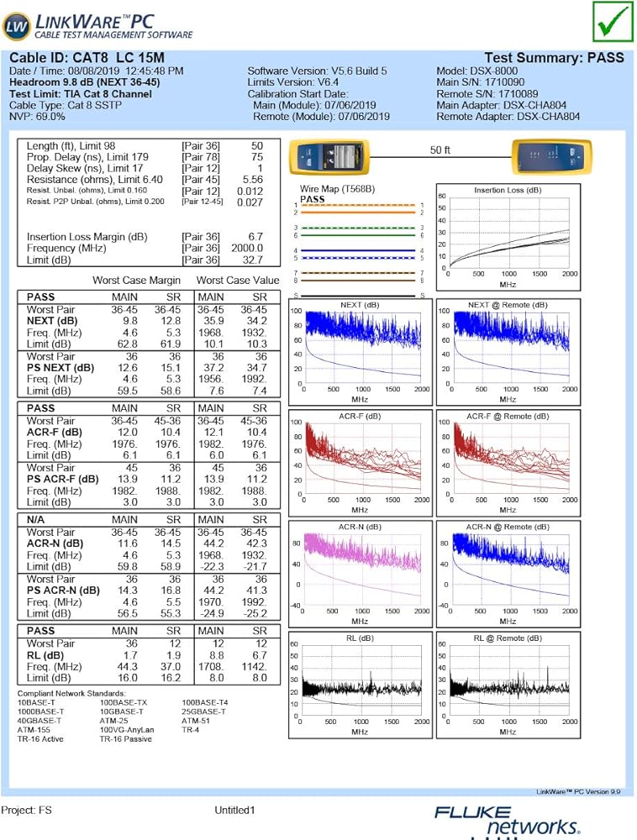
Task: Click the green PASS checkmark icon
Action: pos(613,23)
